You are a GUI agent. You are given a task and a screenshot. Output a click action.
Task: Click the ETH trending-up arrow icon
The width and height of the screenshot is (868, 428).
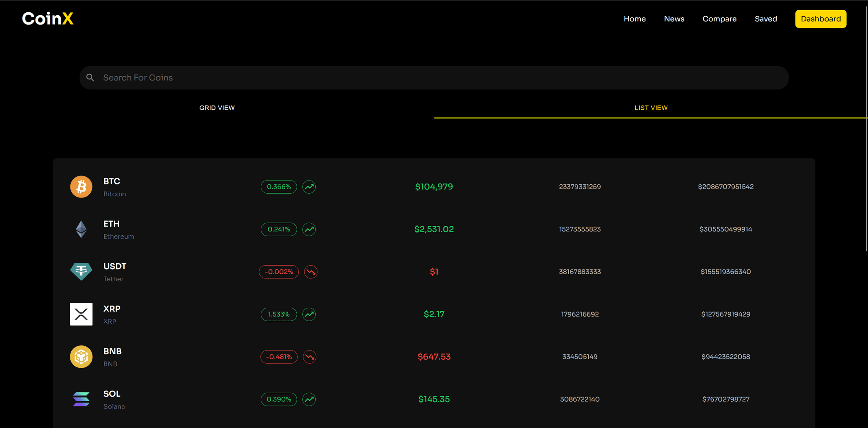pos(309,229)
